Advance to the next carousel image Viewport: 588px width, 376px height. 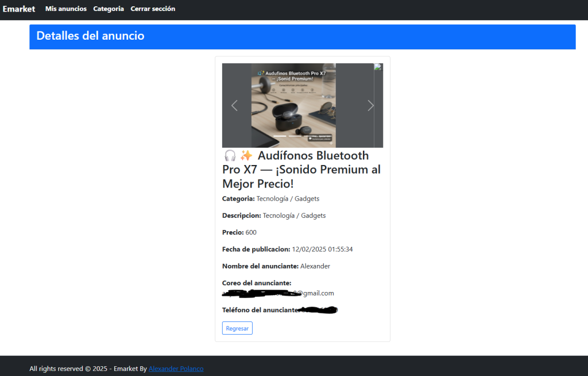click(x=370, y=105)
